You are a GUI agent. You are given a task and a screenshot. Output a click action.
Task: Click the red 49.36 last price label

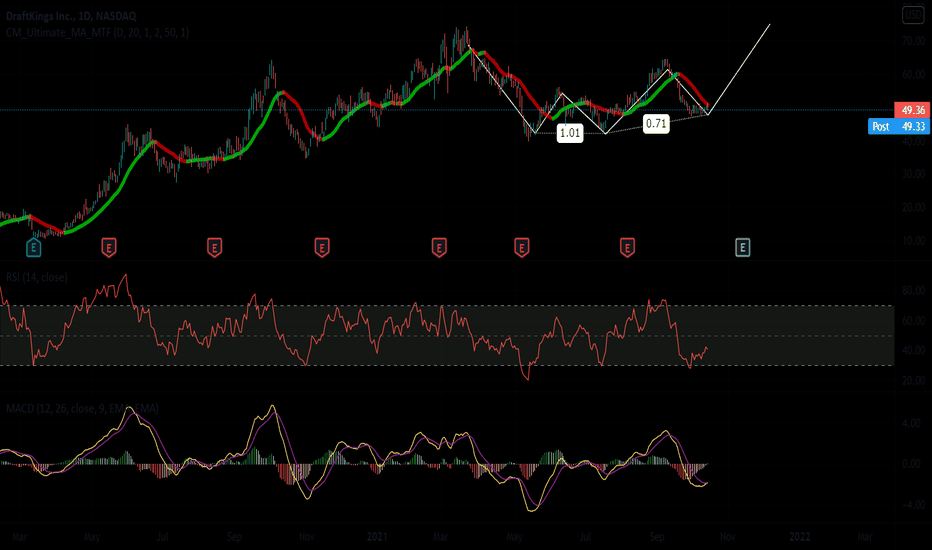click(912, 110)
